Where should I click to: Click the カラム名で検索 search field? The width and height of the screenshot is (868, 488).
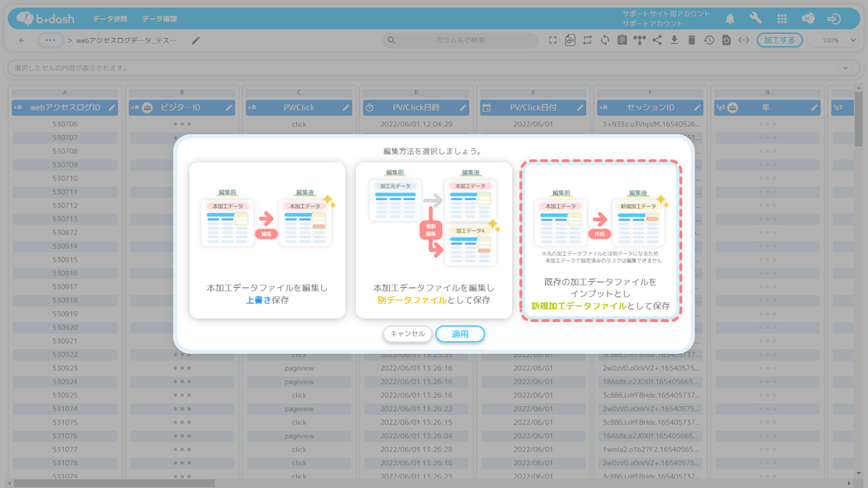(461, 41)
